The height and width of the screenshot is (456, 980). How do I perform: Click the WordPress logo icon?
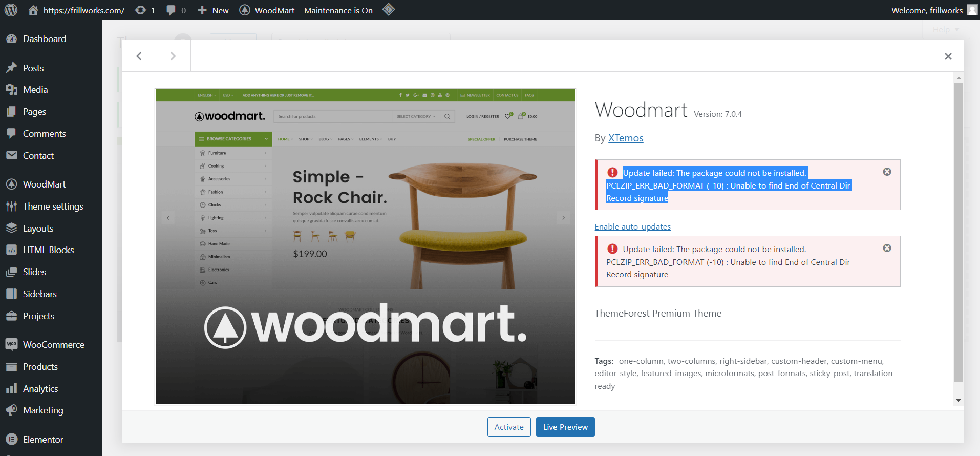(x=11, y=10)
